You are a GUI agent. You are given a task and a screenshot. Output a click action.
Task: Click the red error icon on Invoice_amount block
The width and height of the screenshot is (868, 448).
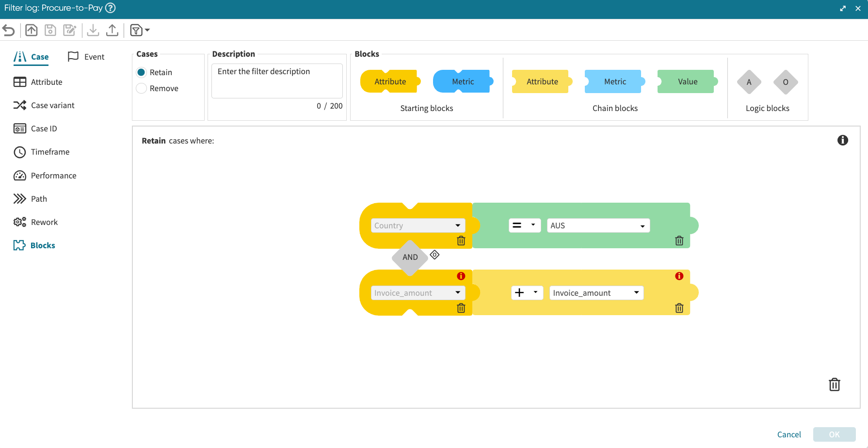(x=461, y=276)
